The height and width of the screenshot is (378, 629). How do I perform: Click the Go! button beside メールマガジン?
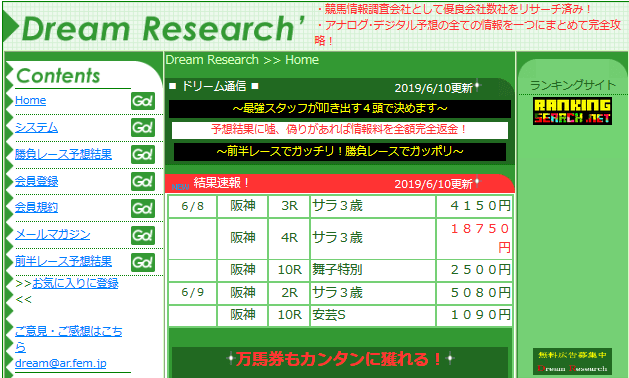tap(143, 235)
